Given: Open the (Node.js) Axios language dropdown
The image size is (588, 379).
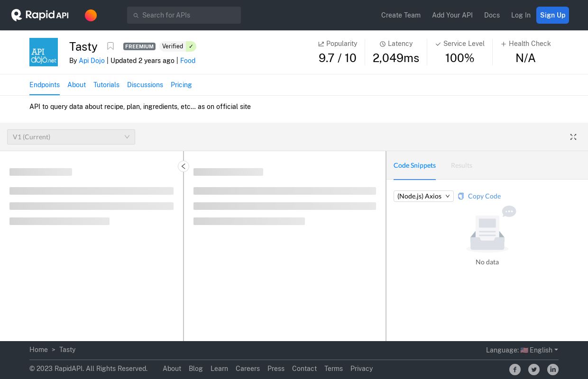Looking at the screenshot, I should coord(423,196).
